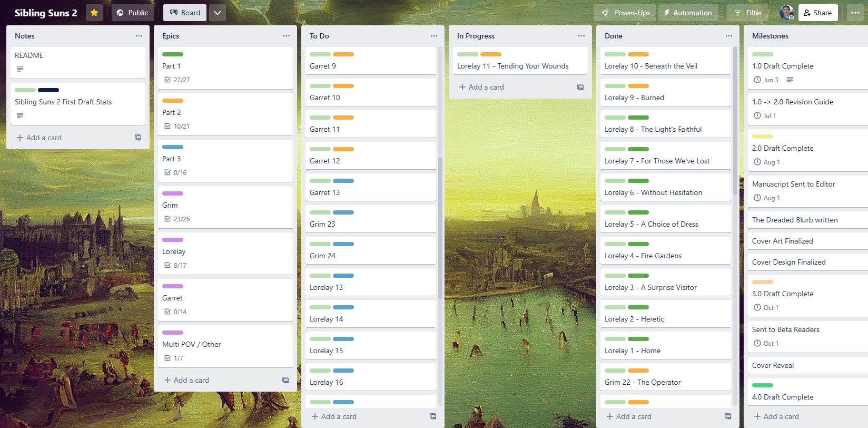This screenshot has height=428, width=868.
Task: Add a card to the Milestones list
Action: (776, 416)
